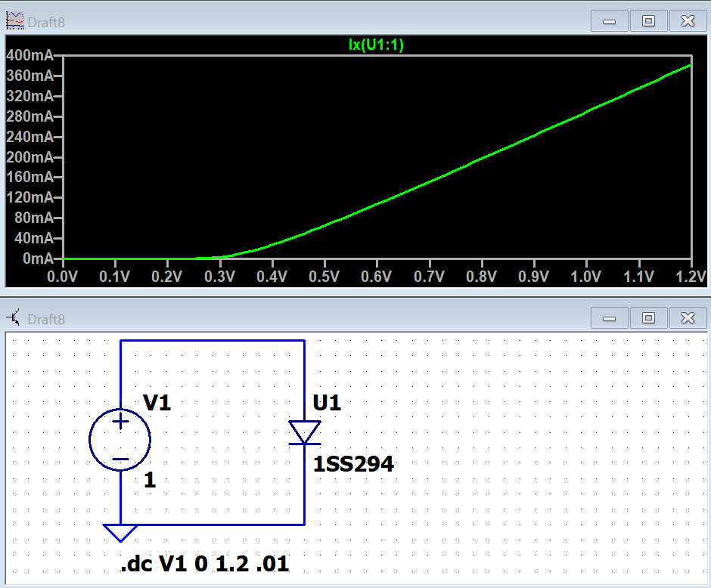This screenshot has width=711, height=588.
Task: Click the U1 component label
Action: (x=327, y=403)
